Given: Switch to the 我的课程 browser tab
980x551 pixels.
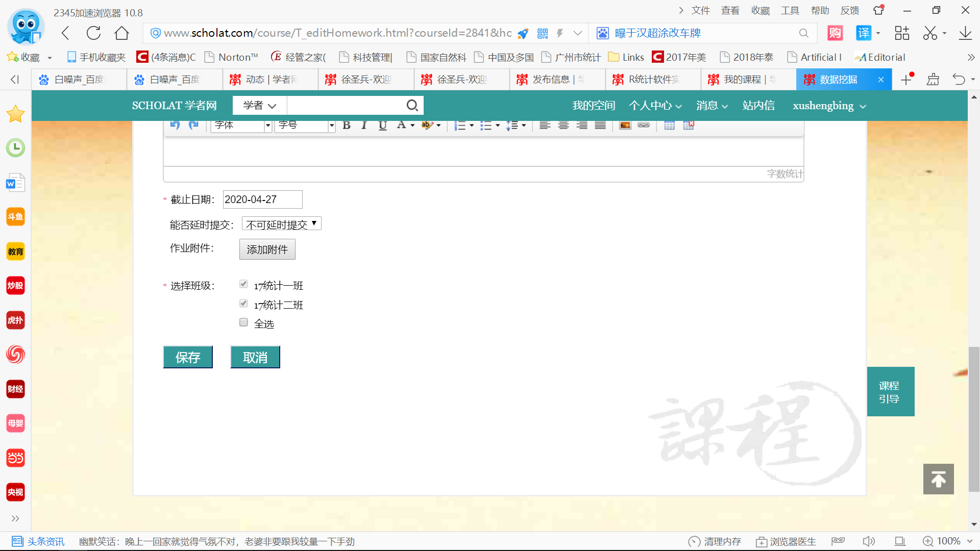Looking at the screenshot, I should pyautogui.click(x=743, y=80).
